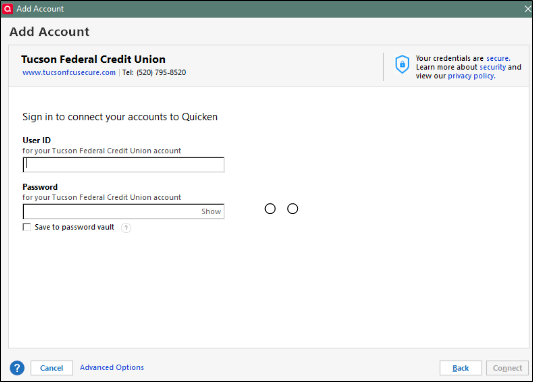Screen dimensions: 533x382
Task: Click the Tucson Federal Credit Union heading
Action: click(x=93, y=59)
